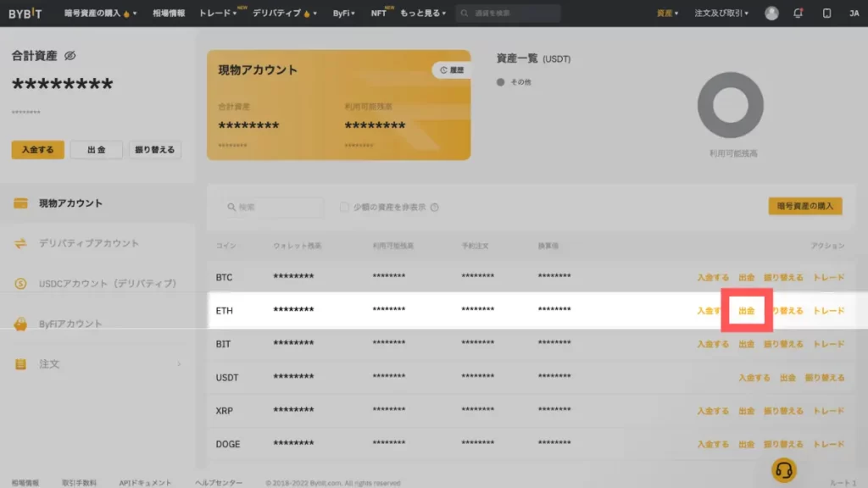Open 注文及び取引 dropdown in header
This screenshot has height=488, width=868.
click(x=721, y=14)
